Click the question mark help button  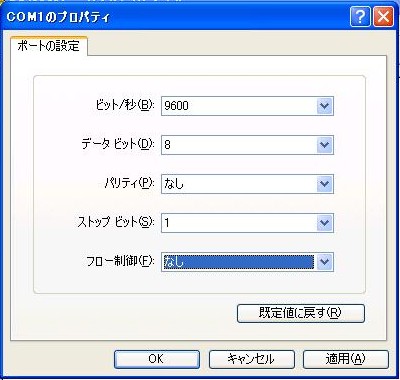coord(360,17)
